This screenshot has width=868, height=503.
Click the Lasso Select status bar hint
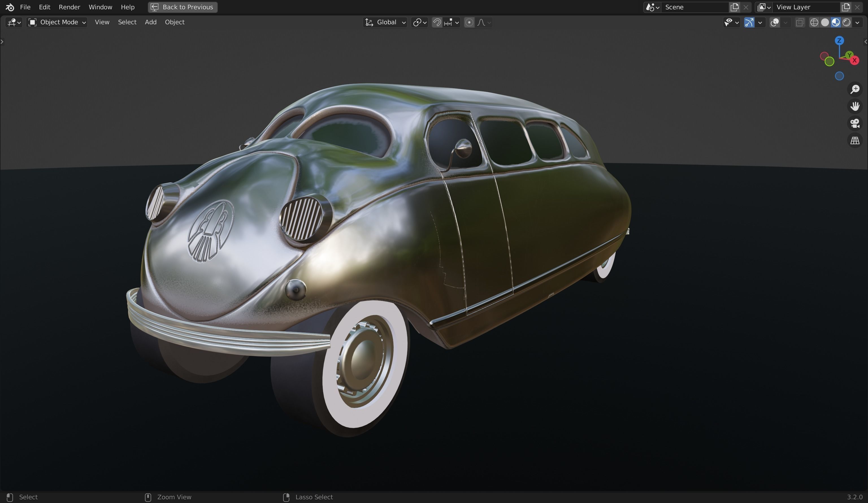[314, 497]
